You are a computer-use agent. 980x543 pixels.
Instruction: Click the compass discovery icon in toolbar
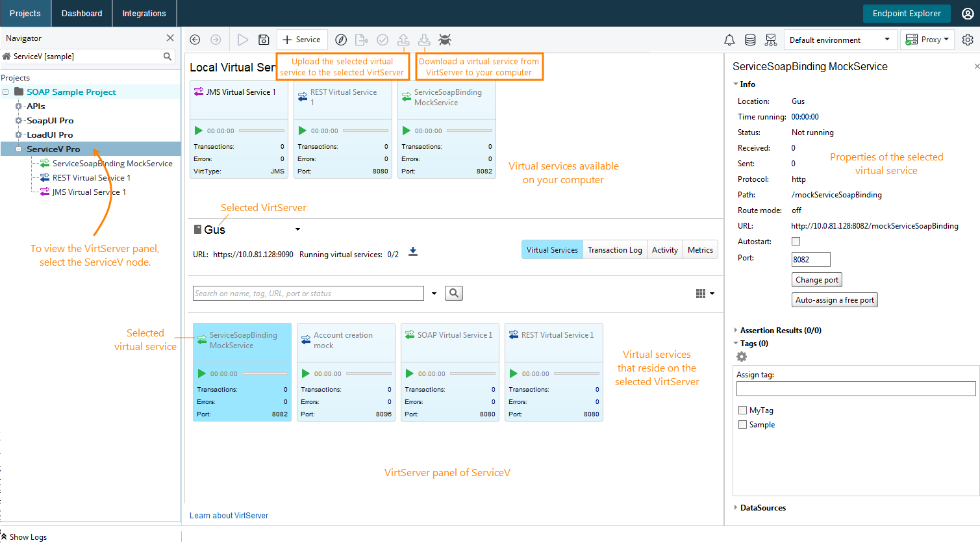tap(341, 40)
